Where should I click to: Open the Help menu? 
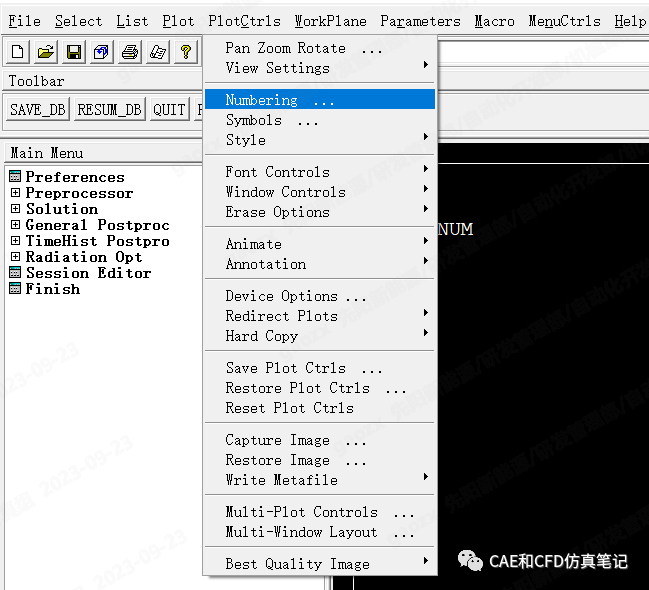coord(630,21)
